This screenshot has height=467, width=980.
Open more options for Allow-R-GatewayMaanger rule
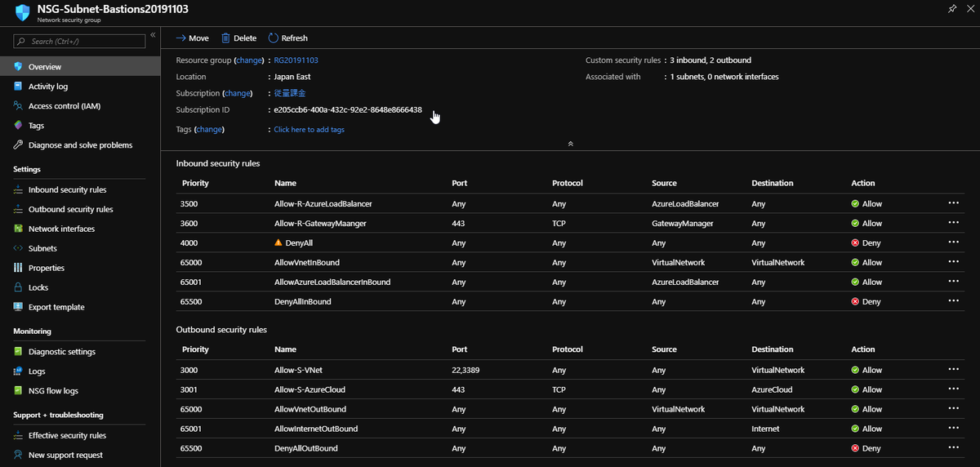click(x=953, y=223)
